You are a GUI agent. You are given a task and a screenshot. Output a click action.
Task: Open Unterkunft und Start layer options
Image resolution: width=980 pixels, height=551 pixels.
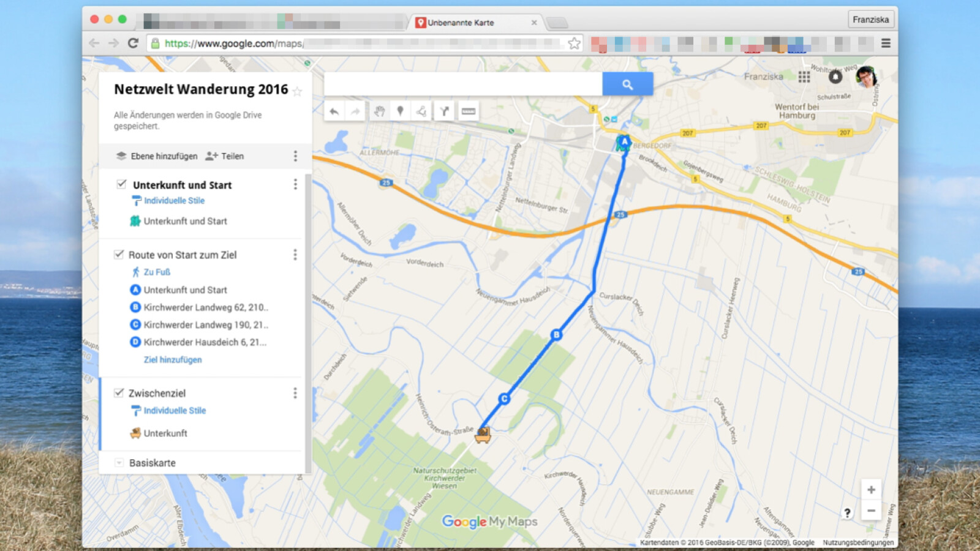(295, 184)
